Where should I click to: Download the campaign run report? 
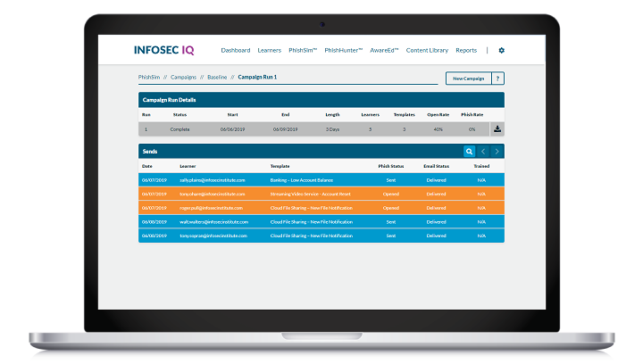(497, 128)
